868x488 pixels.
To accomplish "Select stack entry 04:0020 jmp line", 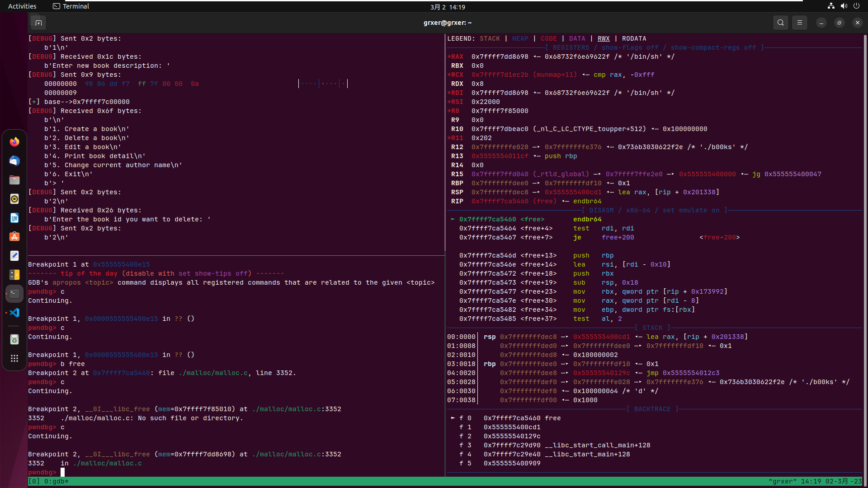I will pyautogui.click(x=583, y=373).
